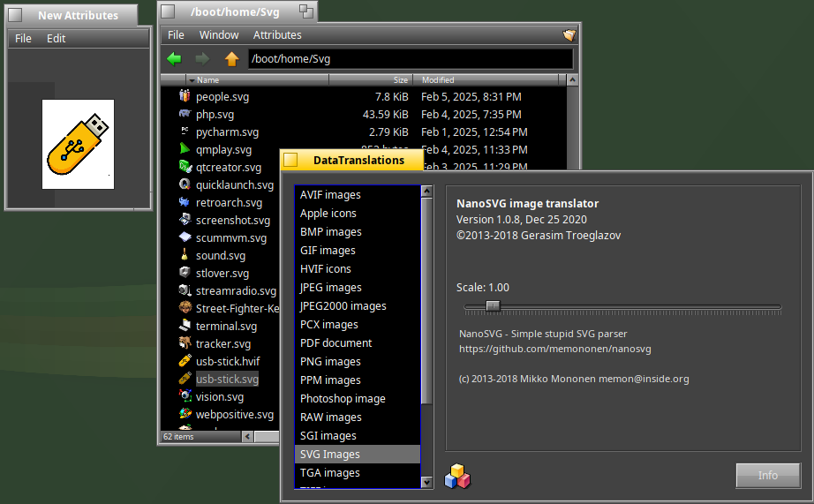Click the Scale slider thumb
The height and width of the screenshot is (504, 814).
[493, 306]
